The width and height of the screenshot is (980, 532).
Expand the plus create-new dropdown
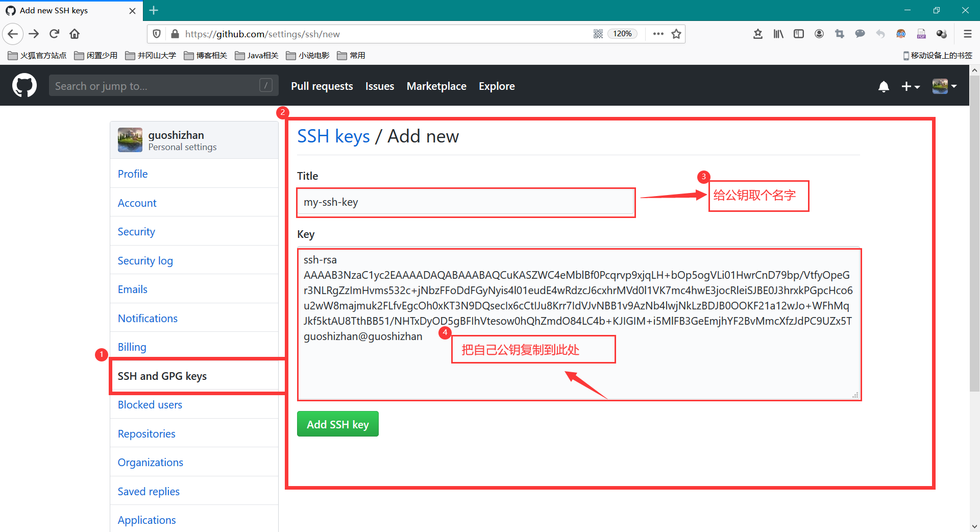910,86
